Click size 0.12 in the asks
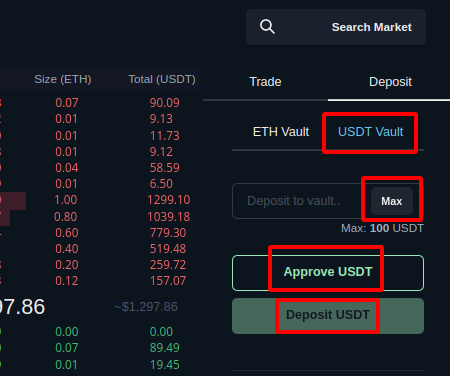 [67, 281]
